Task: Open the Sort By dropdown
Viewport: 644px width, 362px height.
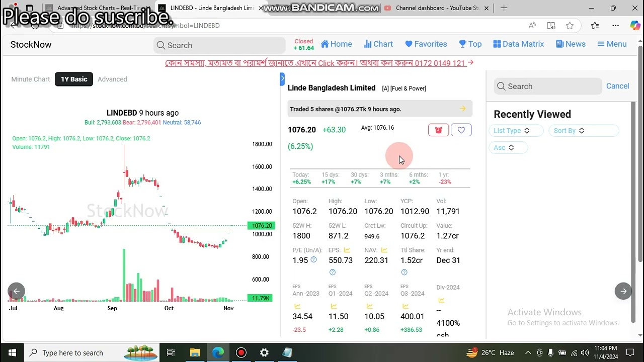Action: [x=583, y=131]
